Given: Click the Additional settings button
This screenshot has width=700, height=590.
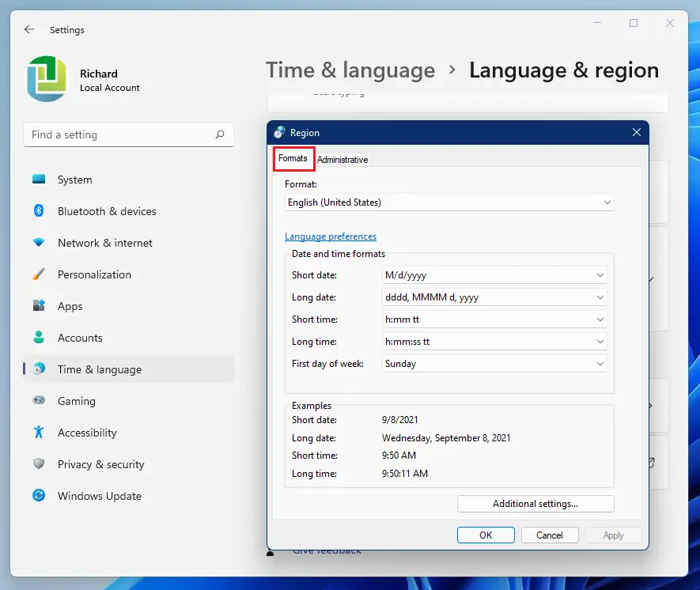Looking at the screenshot, I should pos(535,504).
